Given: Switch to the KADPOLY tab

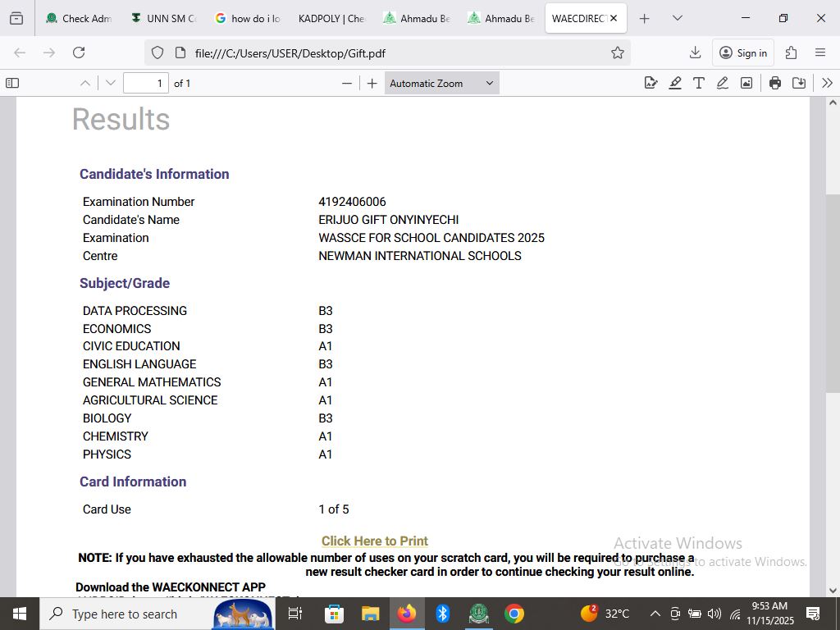Looking at the screenshot, I should click(330, 18).
